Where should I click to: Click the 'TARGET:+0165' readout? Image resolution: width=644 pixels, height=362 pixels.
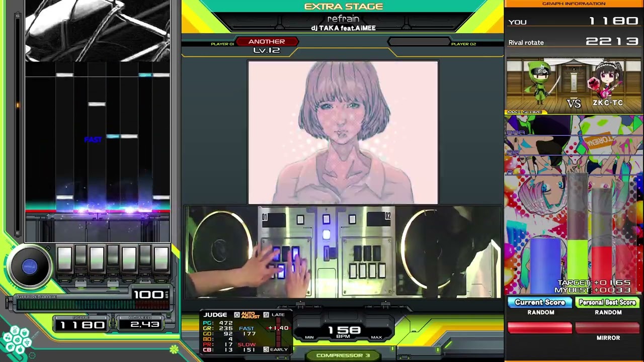click(x=594, y=284)
